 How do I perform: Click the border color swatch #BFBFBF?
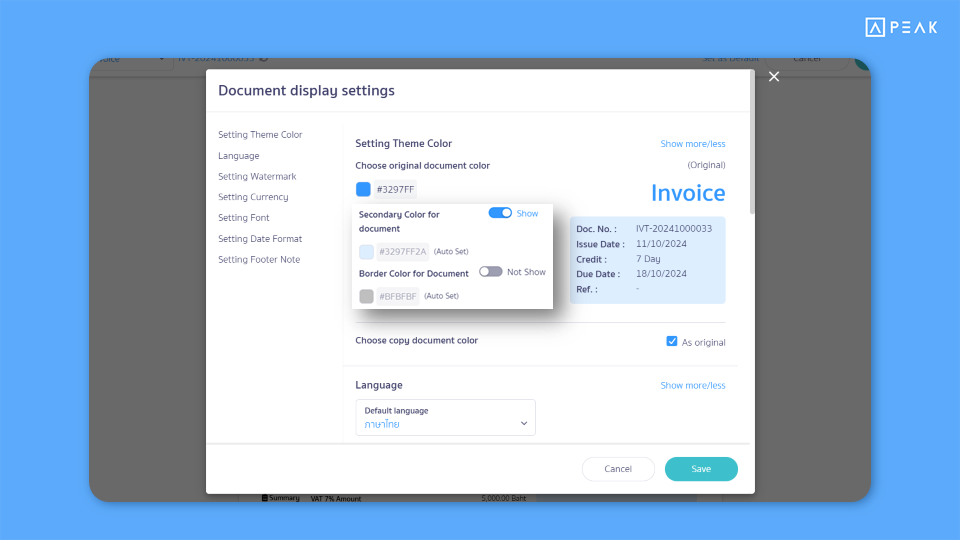click(x=366, y=296)
